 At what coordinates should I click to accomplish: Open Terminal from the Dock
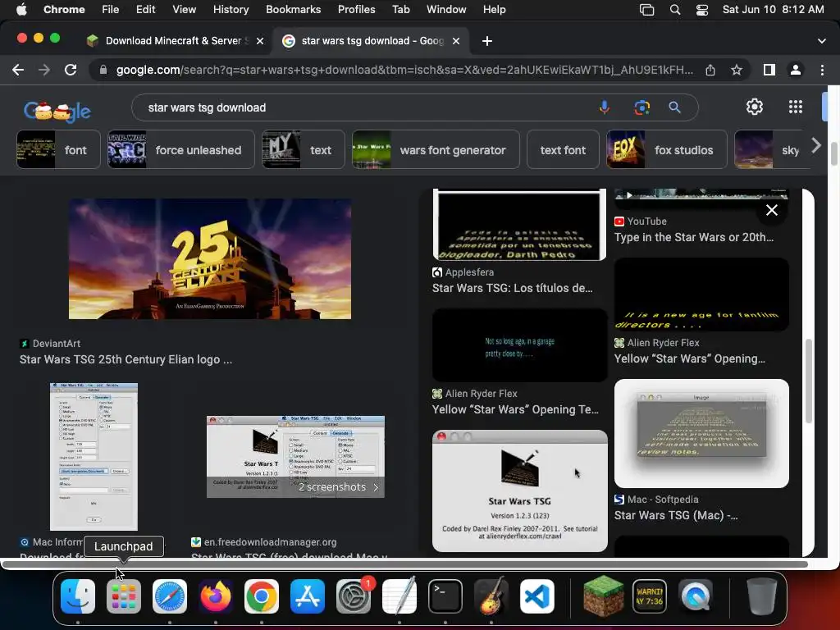(x=445, y=596)
